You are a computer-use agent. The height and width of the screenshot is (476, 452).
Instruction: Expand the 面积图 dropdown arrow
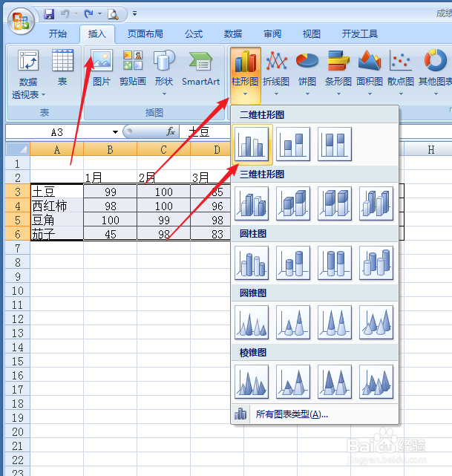[370, 94]
